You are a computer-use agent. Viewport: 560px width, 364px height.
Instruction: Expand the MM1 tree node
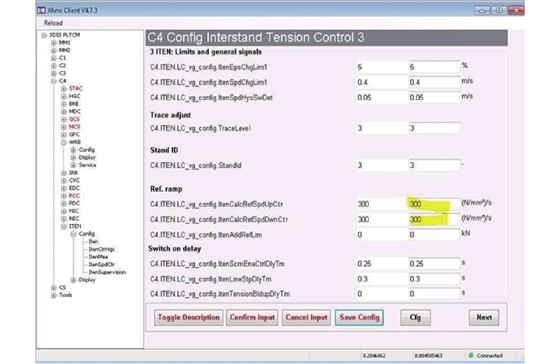coord(54,43)
